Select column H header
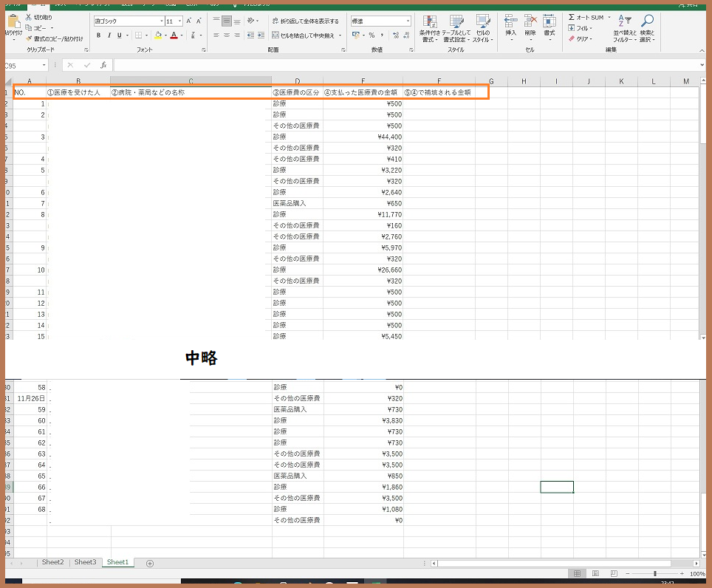 coord(524,81)
